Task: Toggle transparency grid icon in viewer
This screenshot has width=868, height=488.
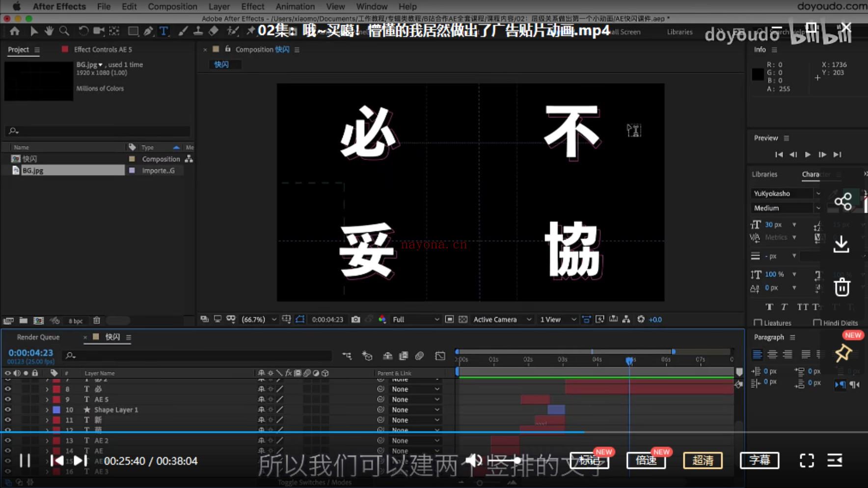Action: click(x=463, y=319)
